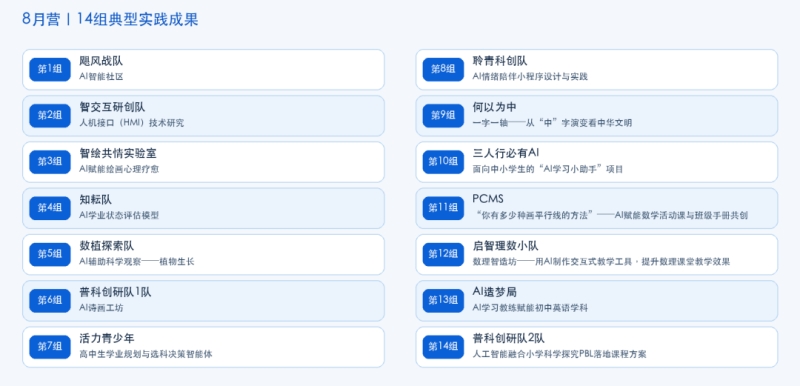Select team name 聆青科创队
Image resolution: width=800 pixels, height=386 pixels.
500,61
